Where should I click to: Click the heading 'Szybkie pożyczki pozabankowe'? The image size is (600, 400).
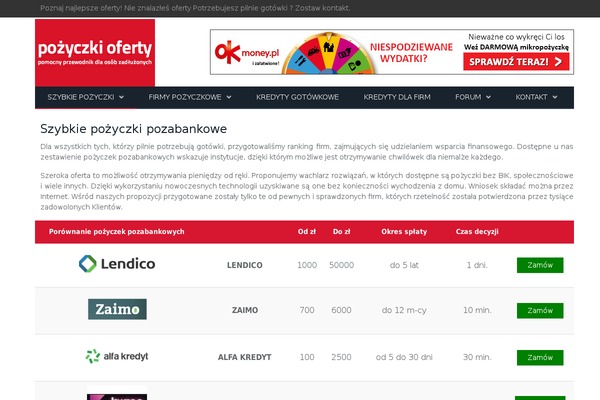click(x=134, y=129)
